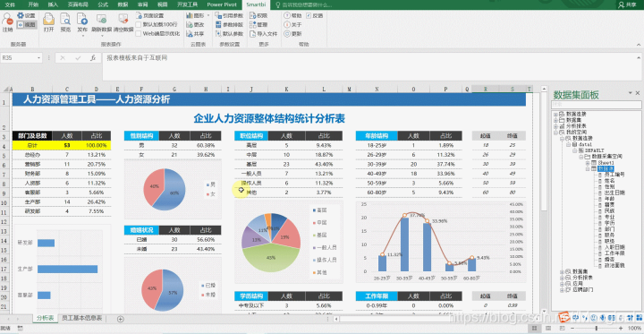Switch to the 开发工具 Developer tab

point(187,4)
